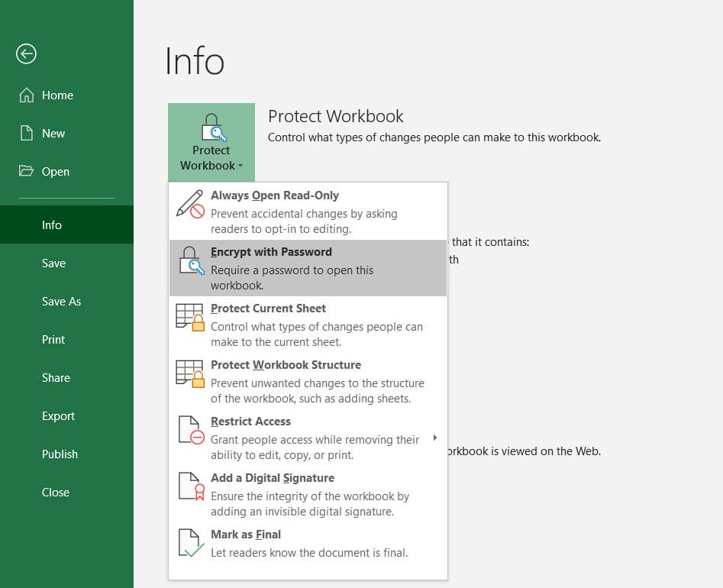Click the Share option
The image size is (723, 588).
coord(56,377)
